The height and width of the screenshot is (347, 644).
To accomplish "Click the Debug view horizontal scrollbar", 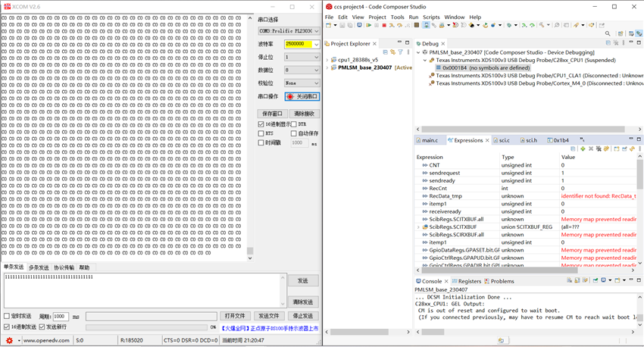I will pyautogui.click(x=523, y=129).
